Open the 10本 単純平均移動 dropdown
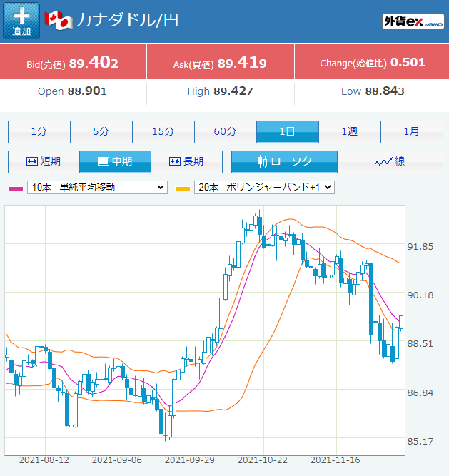 coord(97,187)
